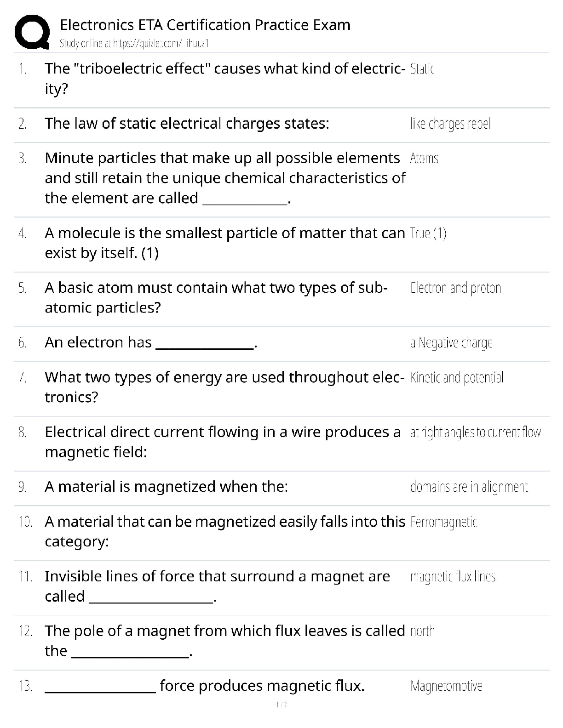Click the page number indicator at bottom
The height and width of the screenshot is (728, 563).
(281, 705)
